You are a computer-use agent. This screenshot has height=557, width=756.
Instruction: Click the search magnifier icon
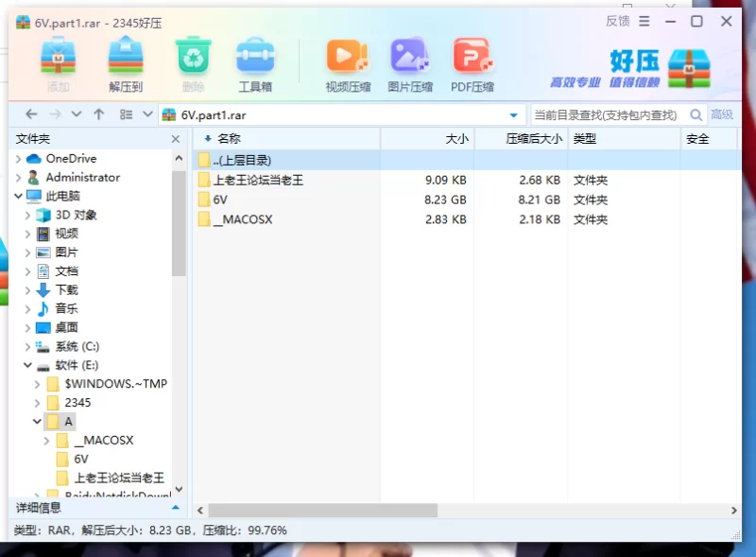pos(696,114)
